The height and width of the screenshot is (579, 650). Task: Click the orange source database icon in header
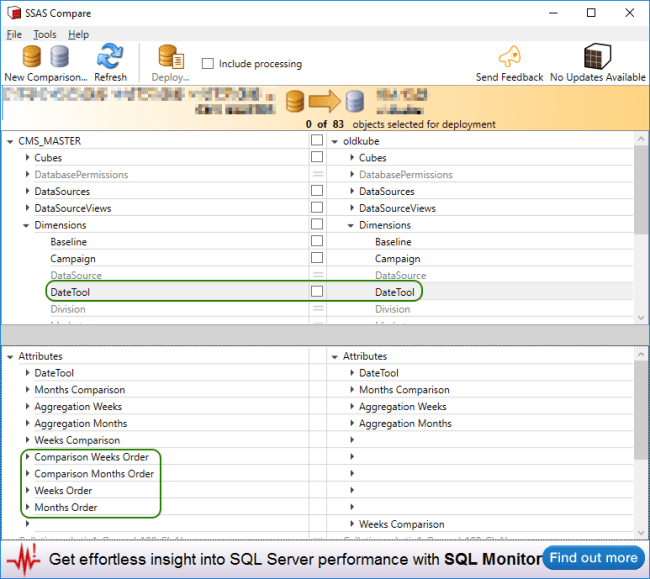[295, 102]
